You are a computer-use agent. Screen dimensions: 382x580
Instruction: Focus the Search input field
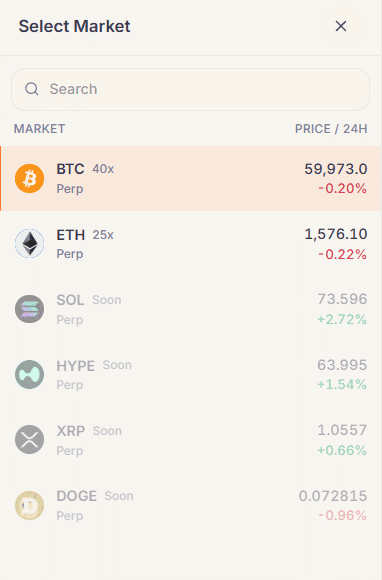190,89
